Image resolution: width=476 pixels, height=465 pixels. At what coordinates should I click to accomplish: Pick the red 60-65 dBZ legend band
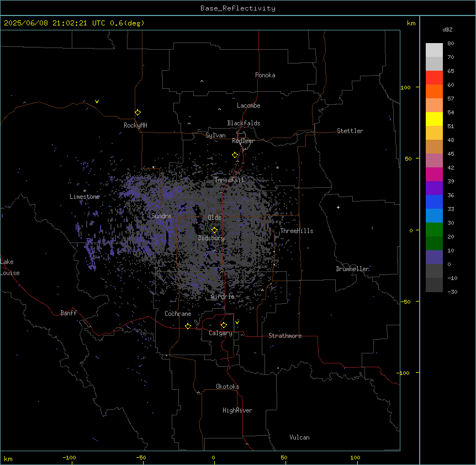[434, 78]
